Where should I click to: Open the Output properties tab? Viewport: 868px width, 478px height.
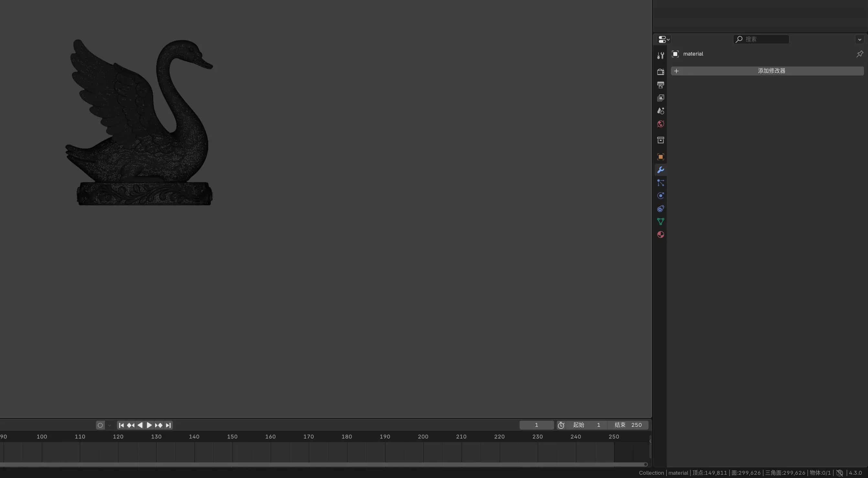pyautogui.click(x=660, y=85)
